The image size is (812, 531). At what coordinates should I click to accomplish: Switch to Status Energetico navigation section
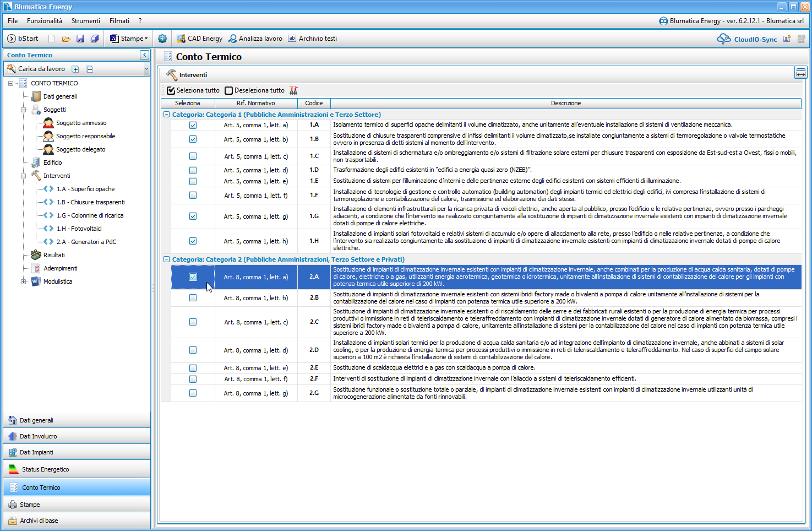point(46,469)
